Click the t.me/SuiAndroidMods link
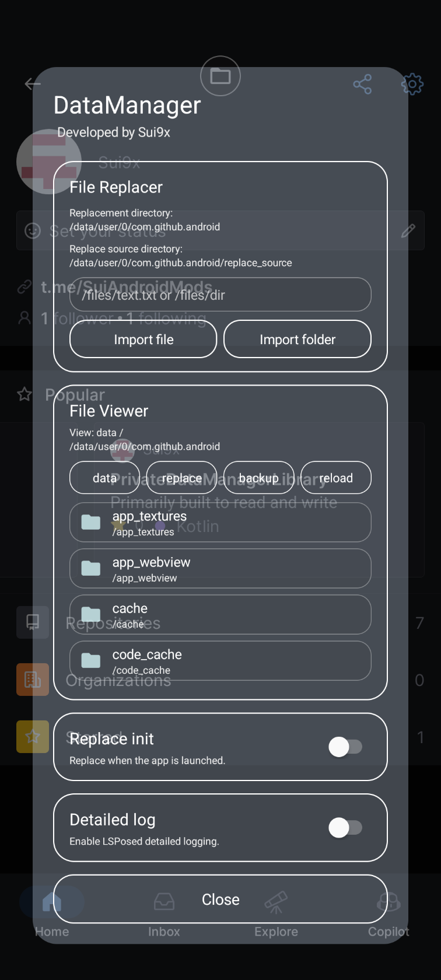 [x=127, y=287]
